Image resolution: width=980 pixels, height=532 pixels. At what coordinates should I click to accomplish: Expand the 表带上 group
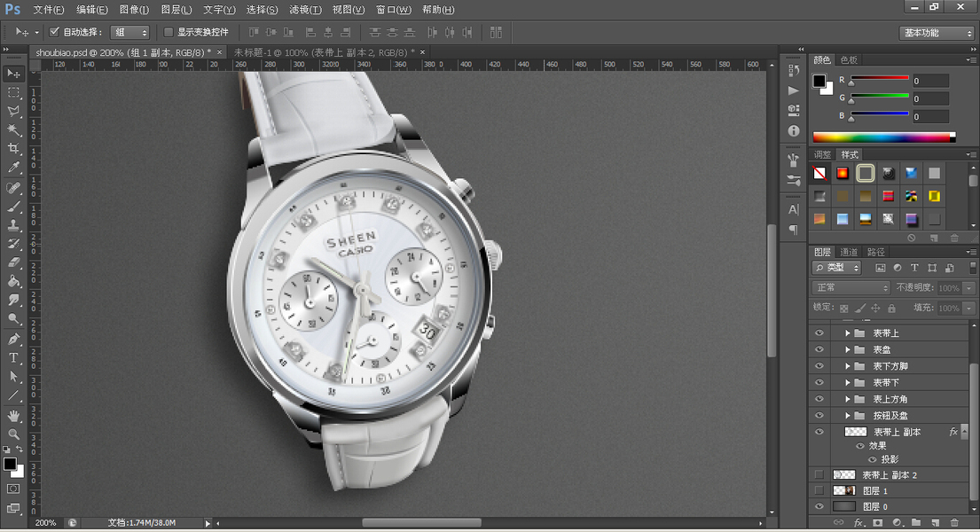coord(848,333)
